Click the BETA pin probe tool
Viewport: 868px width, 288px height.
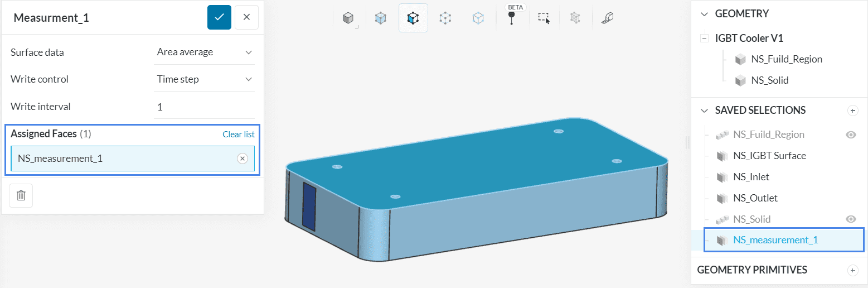tap(511, 17)
